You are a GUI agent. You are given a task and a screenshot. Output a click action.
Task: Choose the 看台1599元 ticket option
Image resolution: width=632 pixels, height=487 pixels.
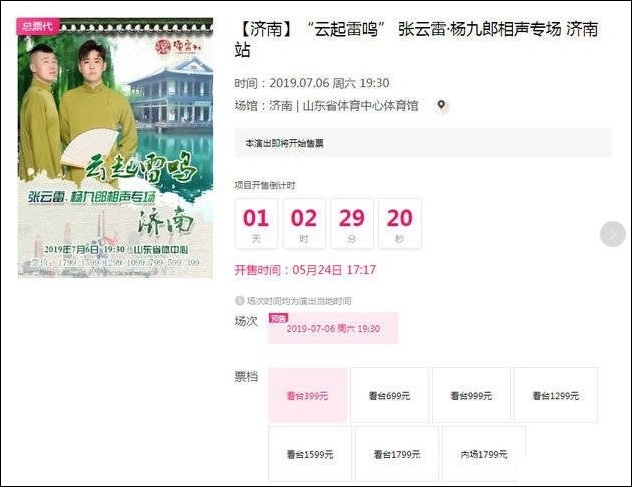click(x=310, y=454)
